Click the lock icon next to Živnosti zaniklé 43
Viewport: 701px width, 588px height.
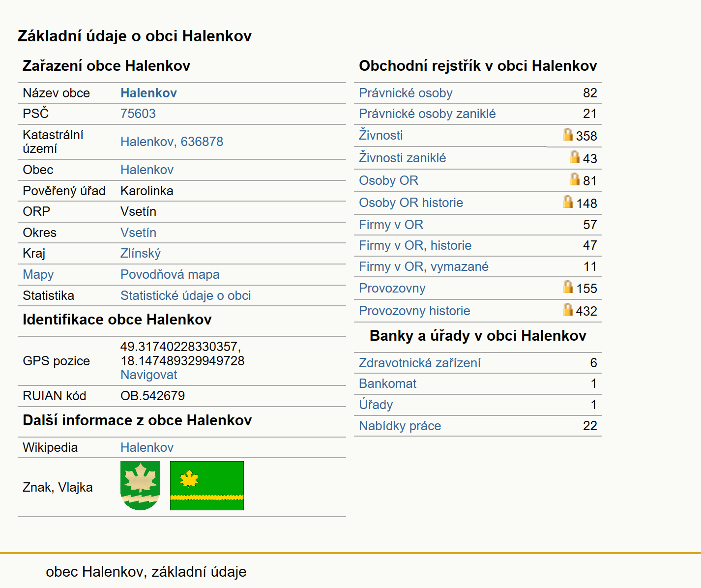(575, 157)
